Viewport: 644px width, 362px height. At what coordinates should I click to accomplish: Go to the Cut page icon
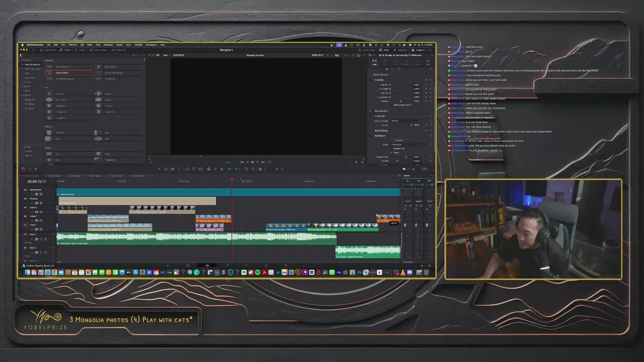[188, 265]
